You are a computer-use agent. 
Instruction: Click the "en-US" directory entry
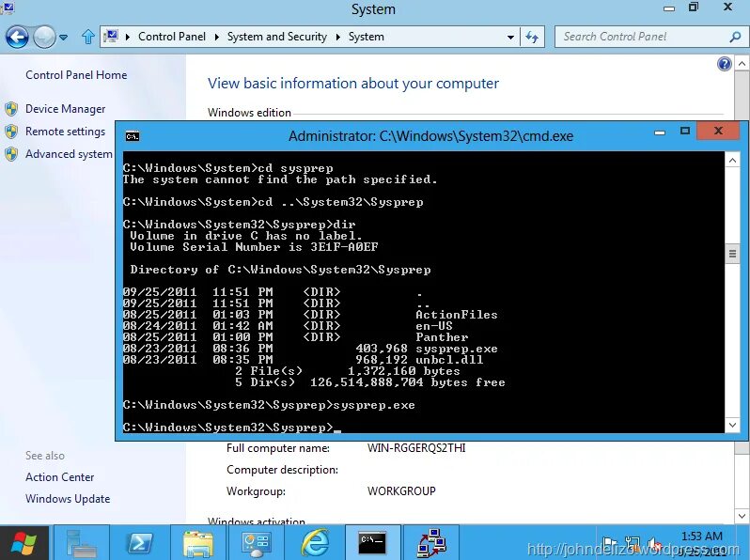434,326
